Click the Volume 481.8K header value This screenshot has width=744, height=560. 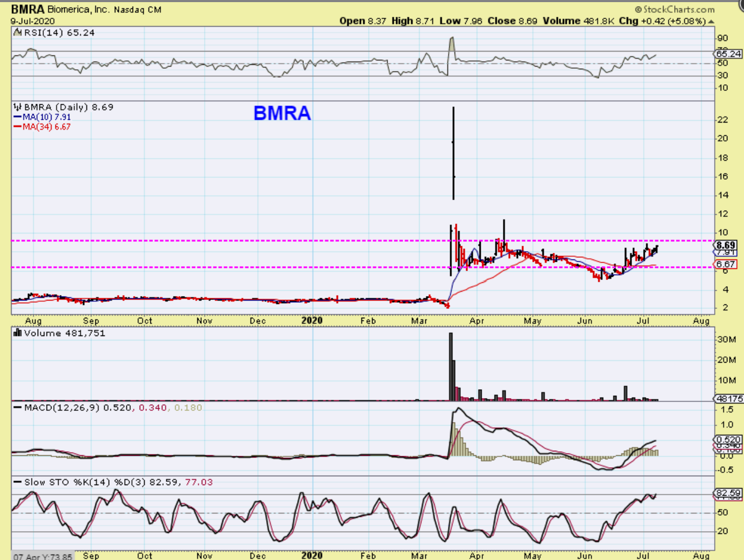(x=578, y=21)
